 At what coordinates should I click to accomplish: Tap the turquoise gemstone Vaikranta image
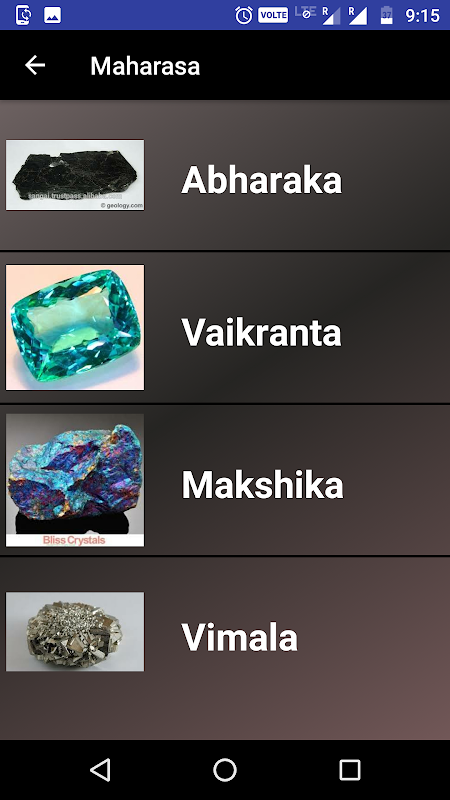tap(75, 327)
